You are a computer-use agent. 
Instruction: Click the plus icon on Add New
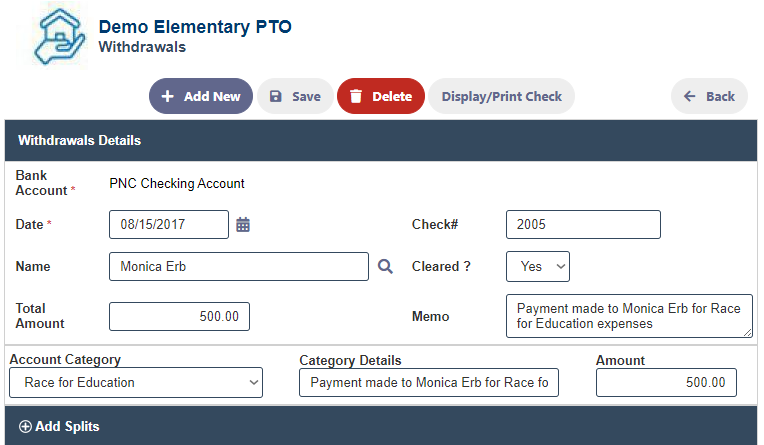point(168,96)
